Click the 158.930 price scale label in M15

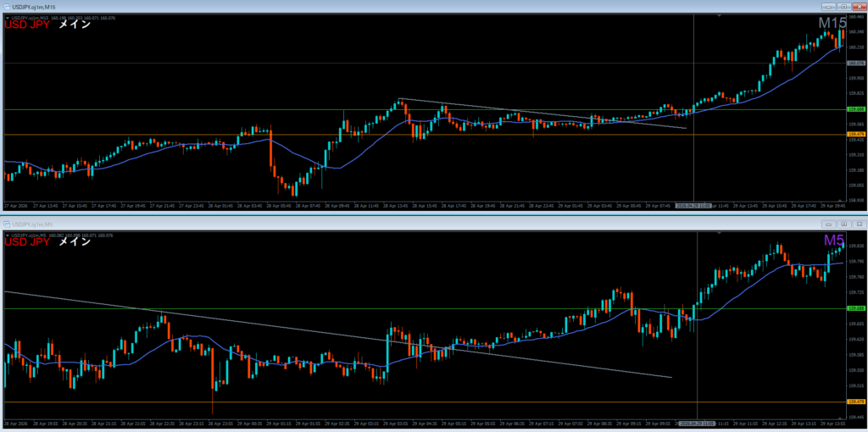pos(856,200)
